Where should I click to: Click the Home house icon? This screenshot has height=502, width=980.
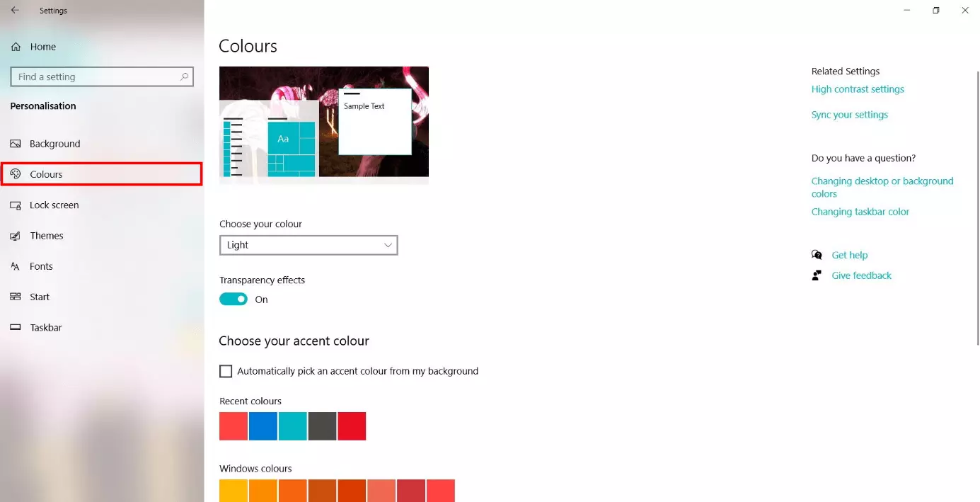tap(16, 47)
